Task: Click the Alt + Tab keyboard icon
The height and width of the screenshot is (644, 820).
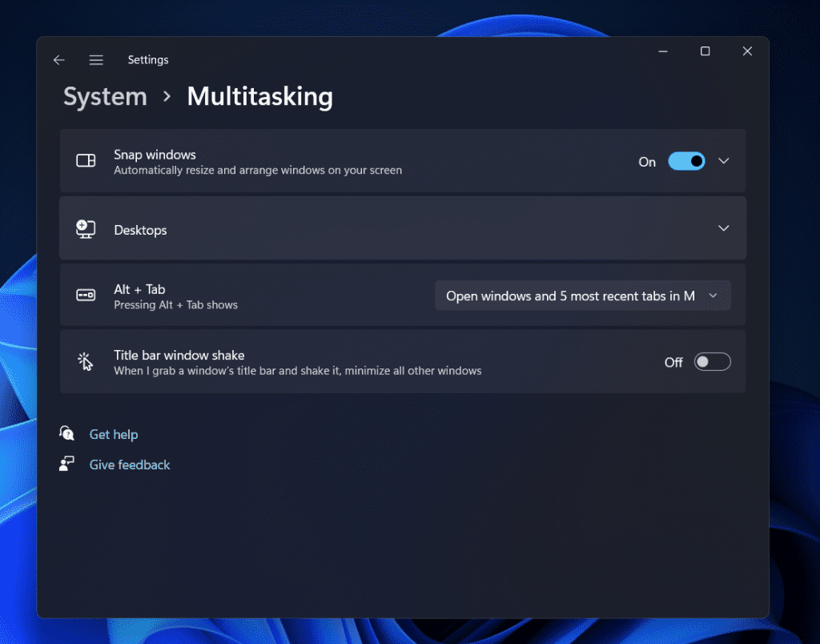Action: pos(86,295)
